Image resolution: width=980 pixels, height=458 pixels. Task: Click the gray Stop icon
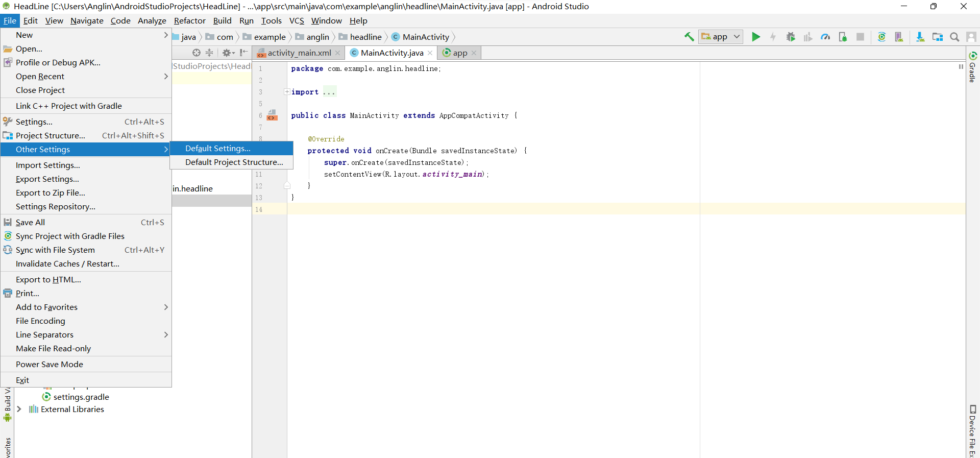tap(861, 37)
